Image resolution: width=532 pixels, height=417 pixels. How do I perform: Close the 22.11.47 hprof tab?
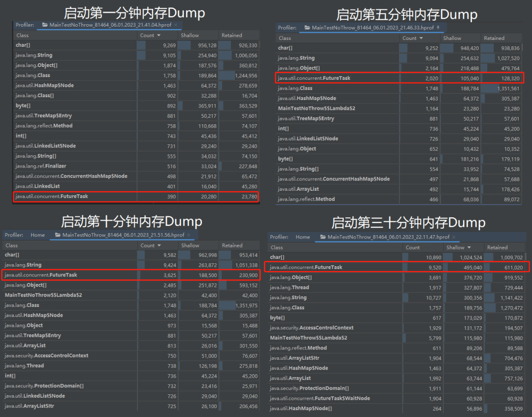tap(454, 237)
